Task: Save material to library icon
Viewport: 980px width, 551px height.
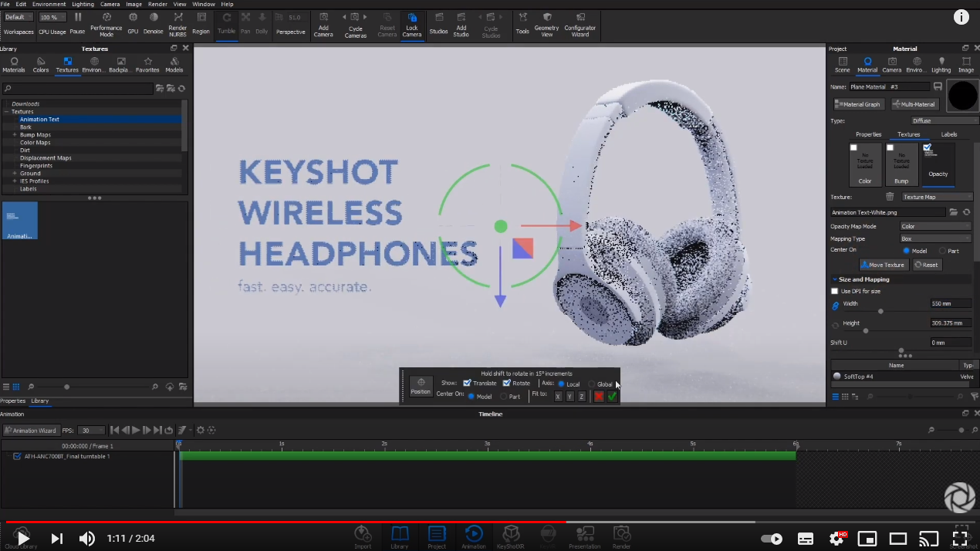Action: click(x=938, y=86)
